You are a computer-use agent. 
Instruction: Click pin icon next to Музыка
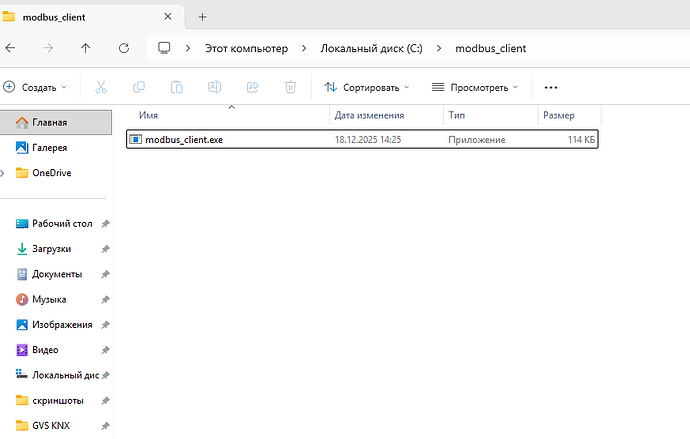click(105, 300)
